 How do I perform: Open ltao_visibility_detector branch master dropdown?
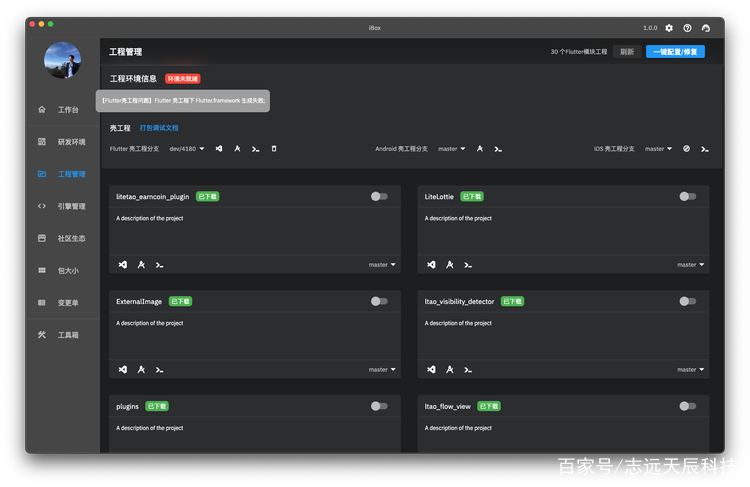click(690, 369)
